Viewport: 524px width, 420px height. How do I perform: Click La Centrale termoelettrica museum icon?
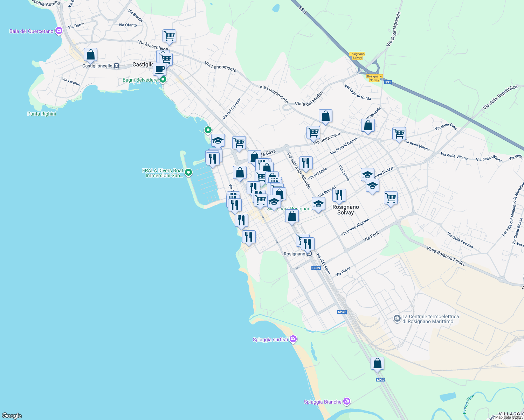tap(397, 318)
